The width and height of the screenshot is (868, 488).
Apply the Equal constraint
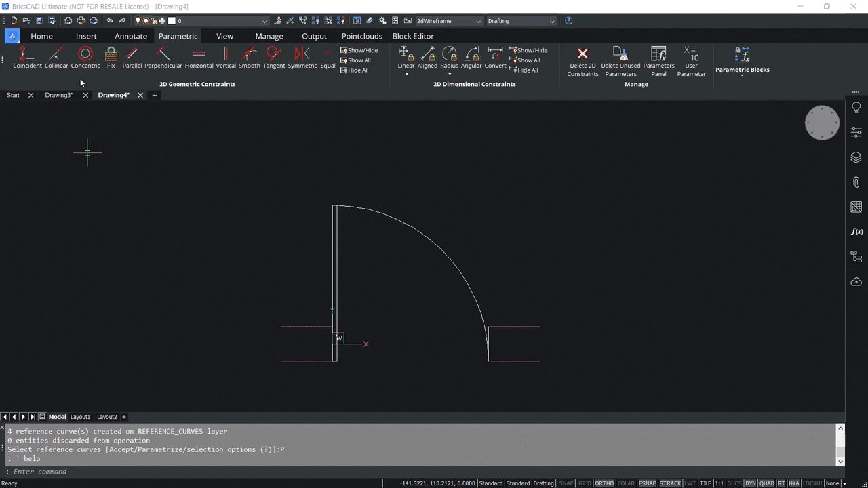[x=328, y=58]
